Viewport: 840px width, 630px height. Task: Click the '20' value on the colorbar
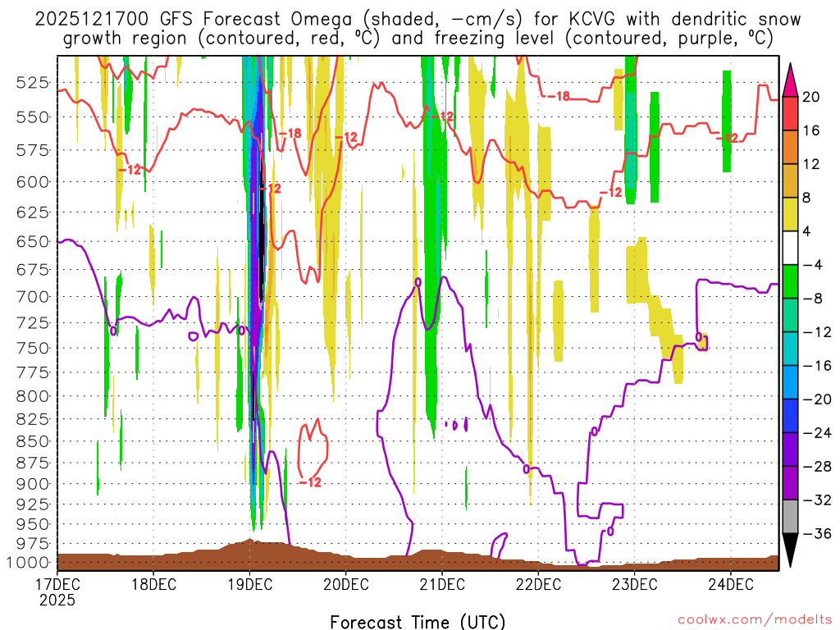(x=811, y=97)
